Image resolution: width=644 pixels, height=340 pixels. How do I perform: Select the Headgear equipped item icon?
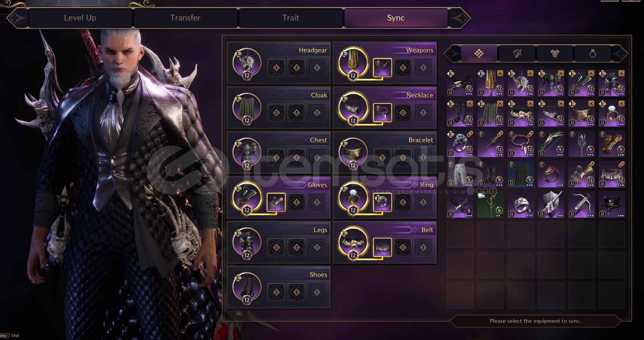pyautogui.click(x=247, y=63)
